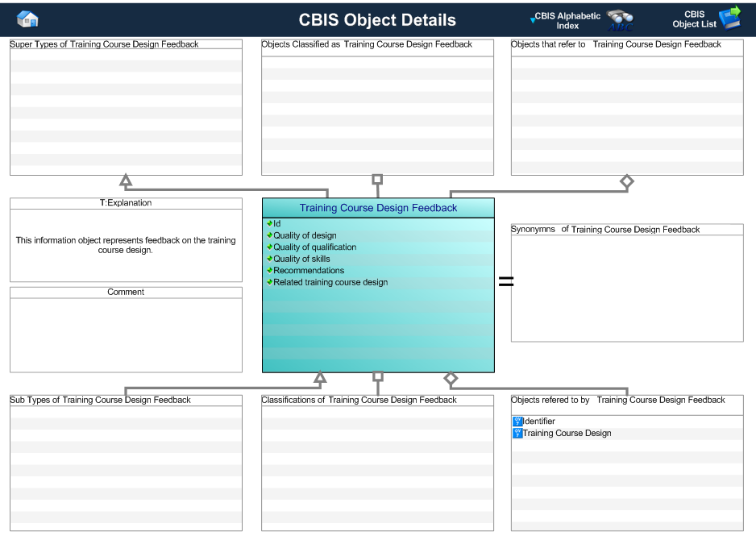Click the square connector above Classifications panel
Screen dimensions: 756x540
coord(378,376)
